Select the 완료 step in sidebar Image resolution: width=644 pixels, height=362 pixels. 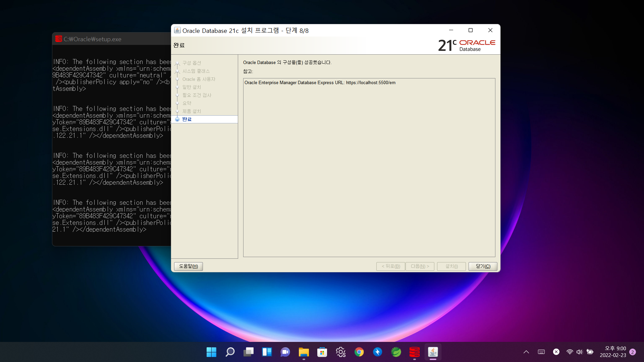tap(187, 119)
